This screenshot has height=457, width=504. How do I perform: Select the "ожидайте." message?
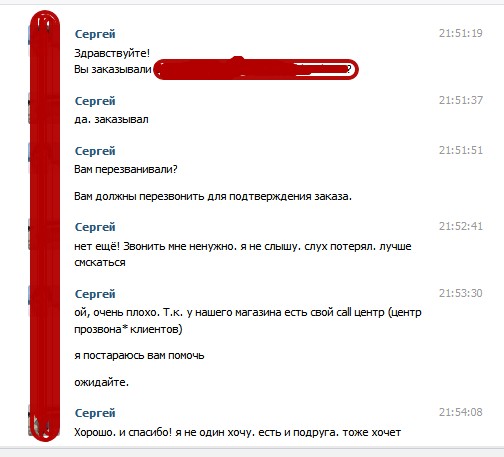102,382
